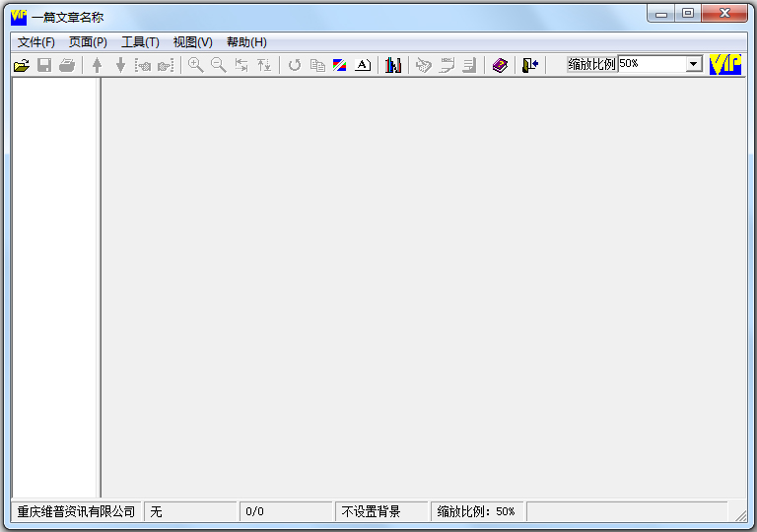Go to previous page with up arrow

97,65
